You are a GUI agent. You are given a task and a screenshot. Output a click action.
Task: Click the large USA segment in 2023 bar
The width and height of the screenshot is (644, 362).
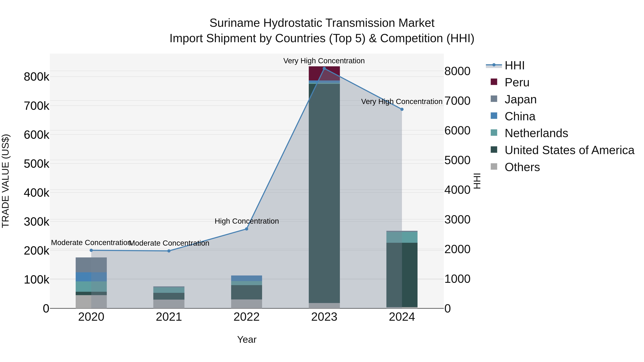pos(324,193)
